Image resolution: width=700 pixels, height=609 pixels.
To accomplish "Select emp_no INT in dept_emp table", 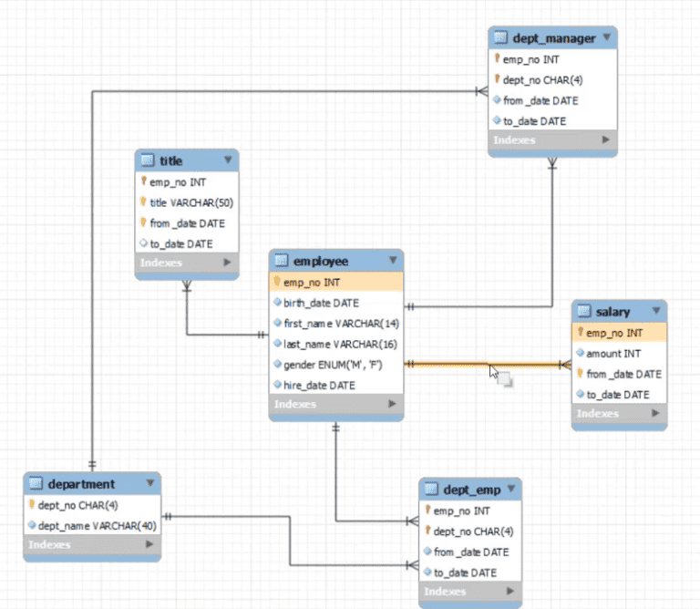I will [x=470, y=511].
